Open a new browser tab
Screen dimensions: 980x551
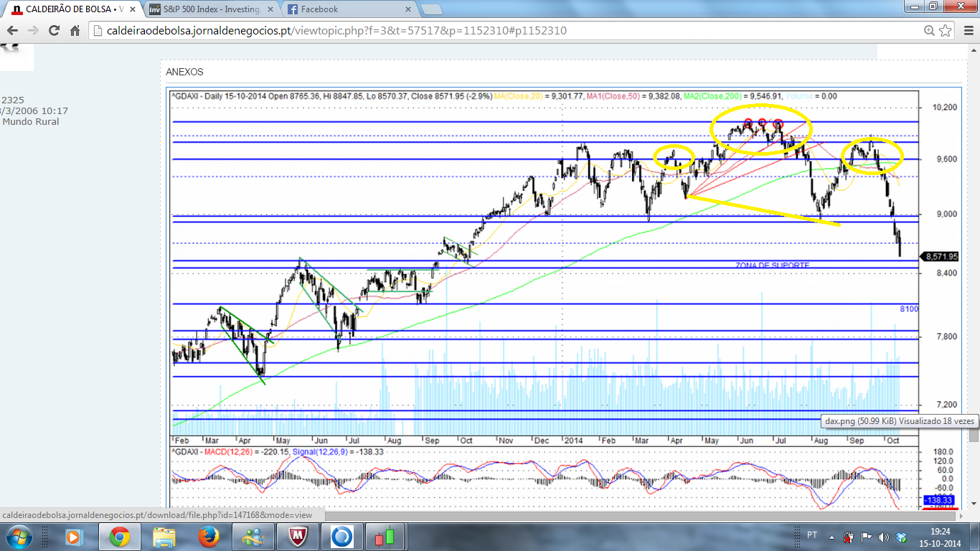[431, 9]
